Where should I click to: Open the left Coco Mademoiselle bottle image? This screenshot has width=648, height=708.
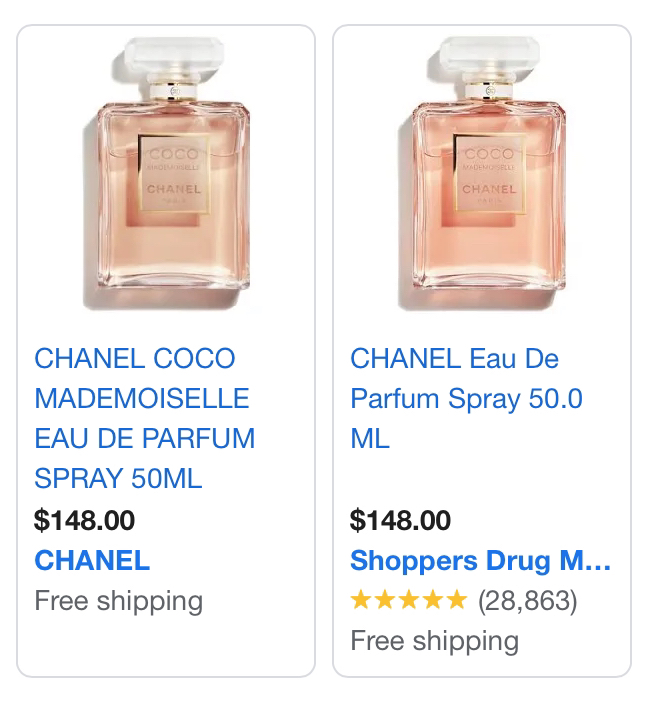tap(167, 174)
